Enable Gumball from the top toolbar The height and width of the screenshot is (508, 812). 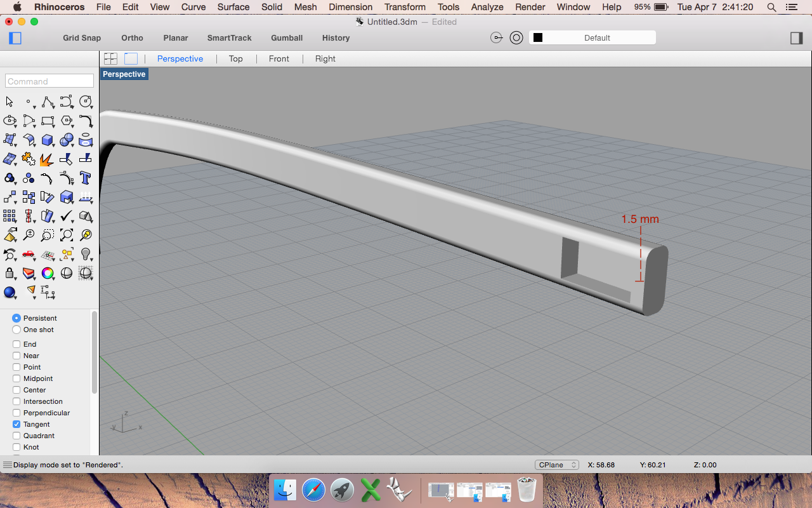(287, 38)
